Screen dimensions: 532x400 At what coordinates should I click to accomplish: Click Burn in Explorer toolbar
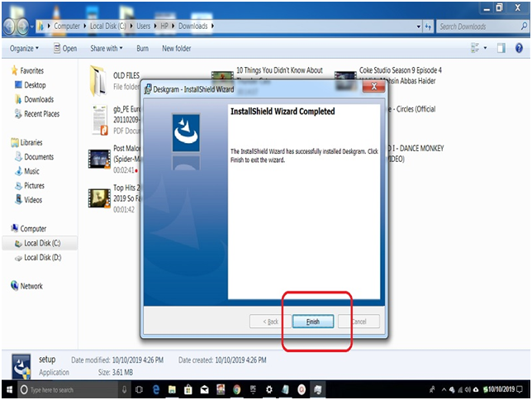pos(142,49)
